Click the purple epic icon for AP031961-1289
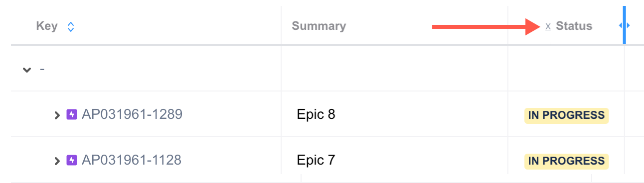644x183 pixels. [x=72, y=115]
